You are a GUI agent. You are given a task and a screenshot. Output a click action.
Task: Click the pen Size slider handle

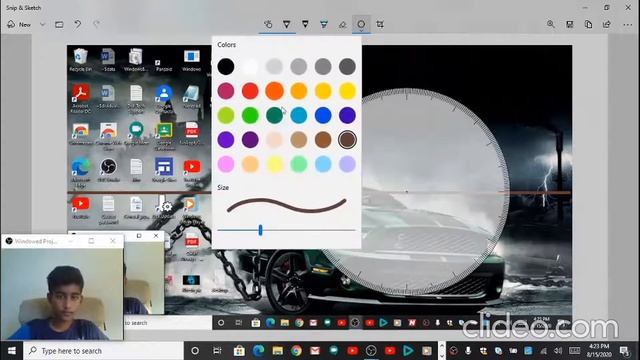coord(260,230)
